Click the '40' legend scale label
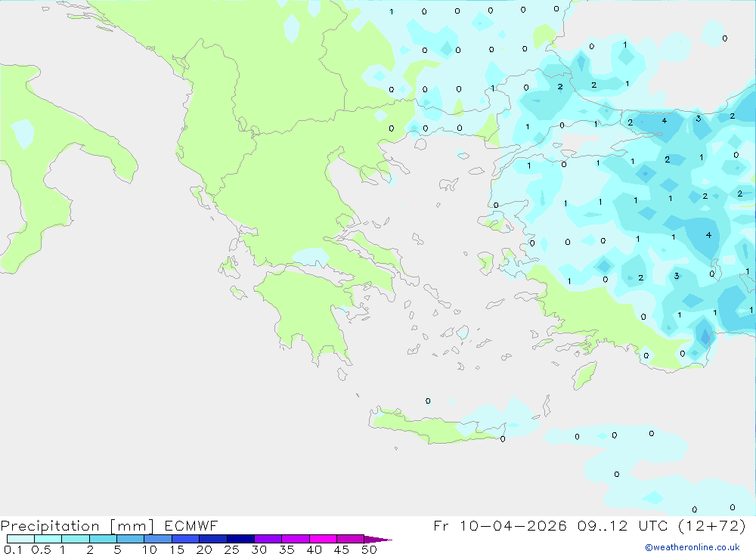The height and width of the screenshot is (554, 756). [x=314, y=549]
